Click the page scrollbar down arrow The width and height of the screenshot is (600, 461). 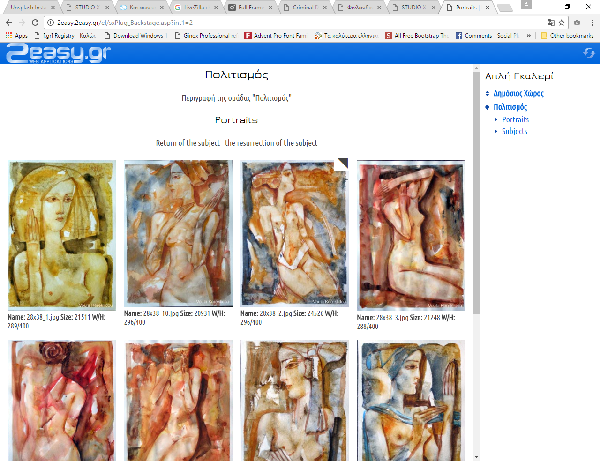pos(476,457)
